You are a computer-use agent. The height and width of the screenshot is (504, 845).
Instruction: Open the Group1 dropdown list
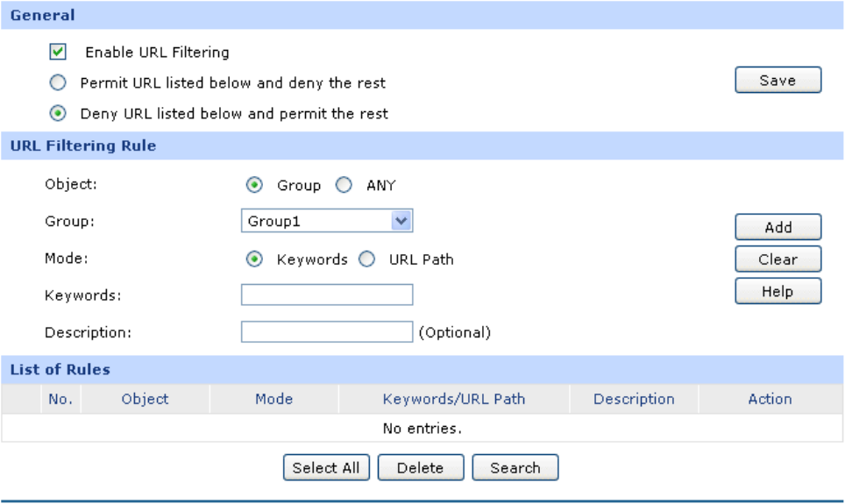pyautogui.click(x=326, y=222)
